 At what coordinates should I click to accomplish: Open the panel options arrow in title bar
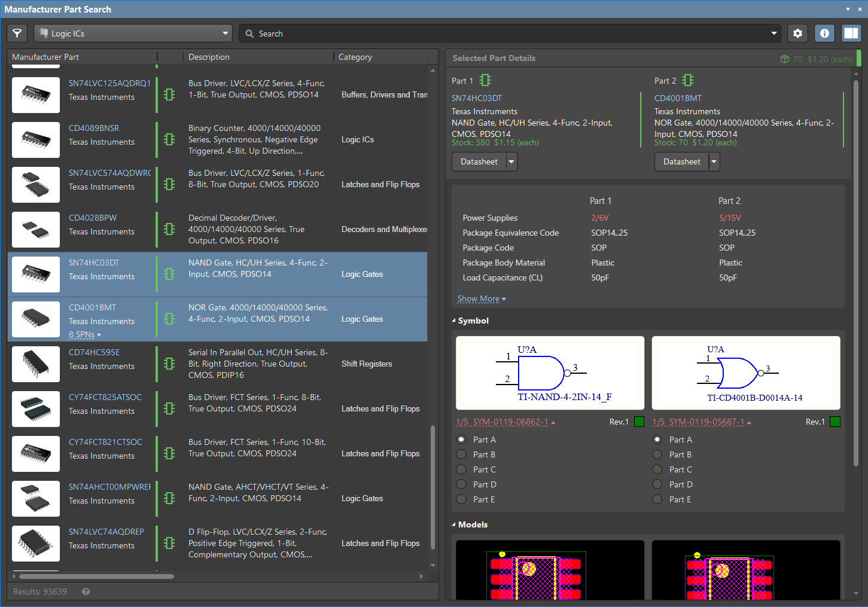(848, 9)
